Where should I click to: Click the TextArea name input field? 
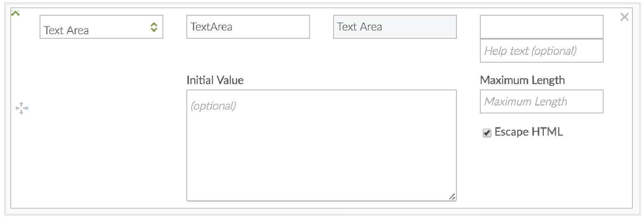pyautogui.click(x=248, y=27)
